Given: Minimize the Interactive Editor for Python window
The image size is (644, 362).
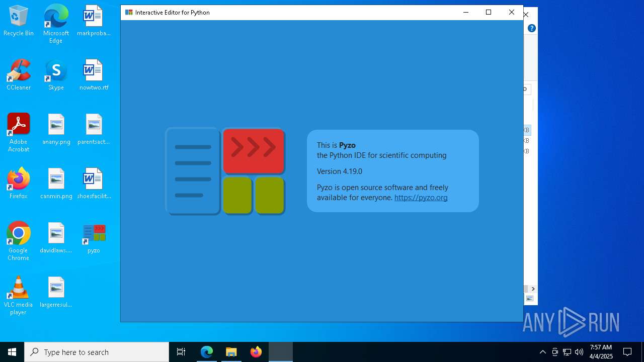Looking at the screenshot, I should tap(465, 13).
